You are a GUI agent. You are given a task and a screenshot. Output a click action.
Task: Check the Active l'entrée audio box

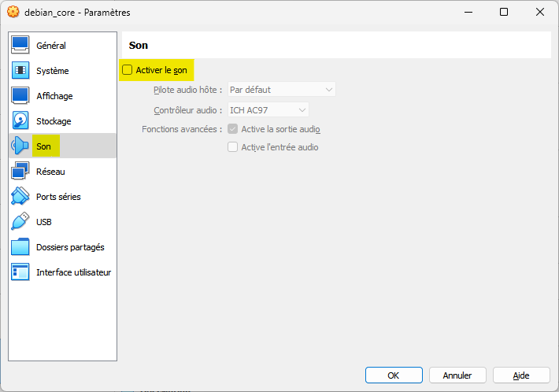pyautogui.click(x=233, y=147)
